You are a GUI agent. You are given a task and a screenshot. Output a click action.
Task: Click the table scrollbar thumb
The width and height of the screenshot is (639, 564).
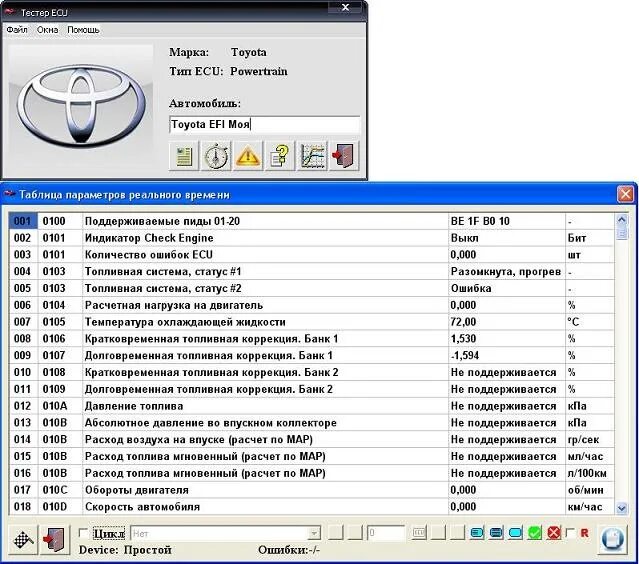tap(621, 234)
